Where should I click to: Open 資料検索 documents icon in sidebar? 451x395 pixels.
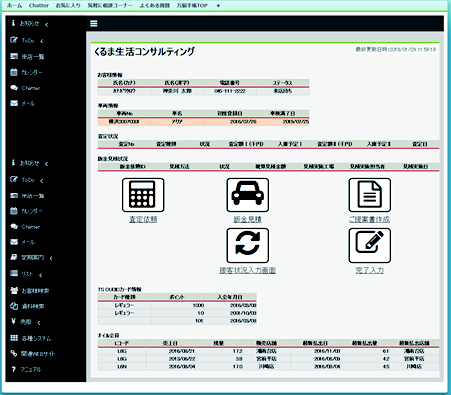[14, 306]
